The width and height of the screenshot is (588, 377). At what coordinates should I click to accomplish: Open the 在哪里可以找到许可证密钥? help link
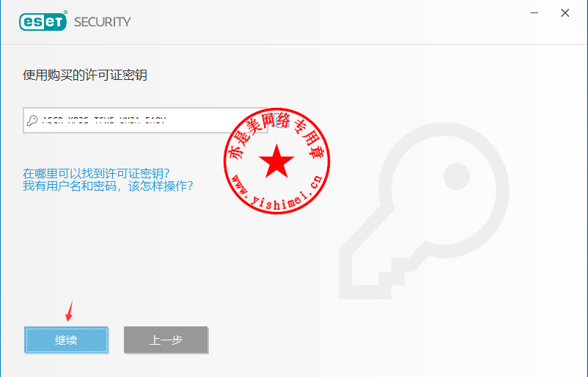(x=96, y=173)
